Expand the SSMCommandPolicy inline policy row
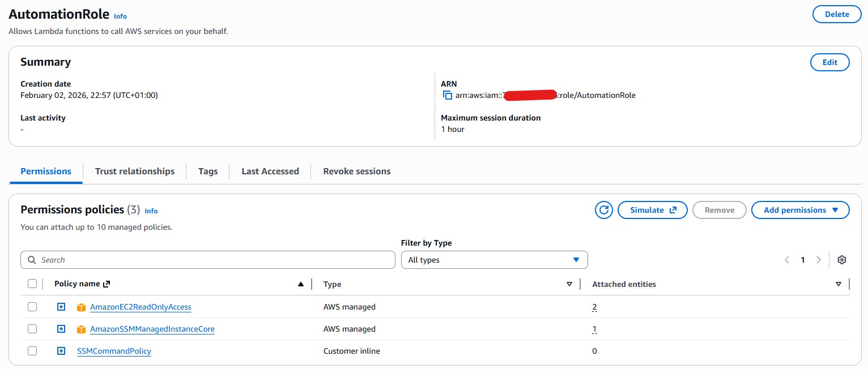 [61, 351]
